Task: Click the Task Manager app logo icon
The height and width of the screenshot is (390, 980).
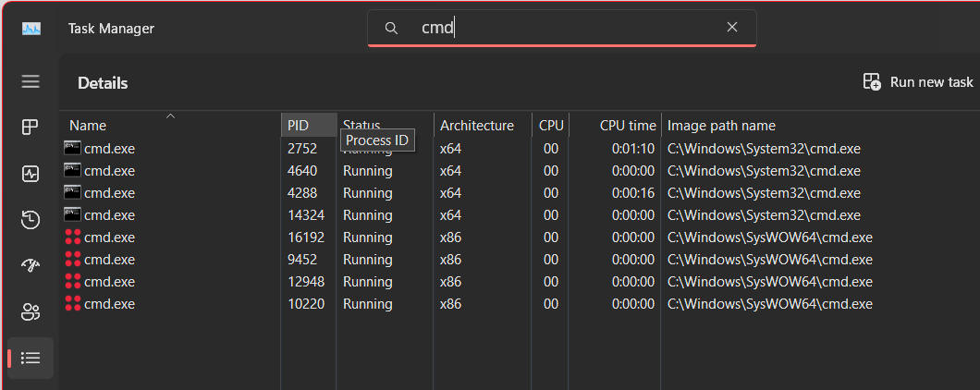Action: coord(31,29)
